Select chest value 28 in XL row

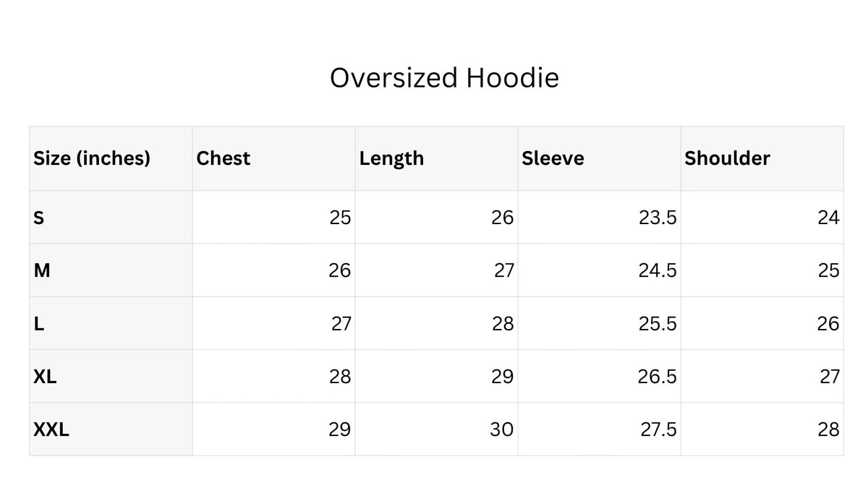click(x=340, y=376)
